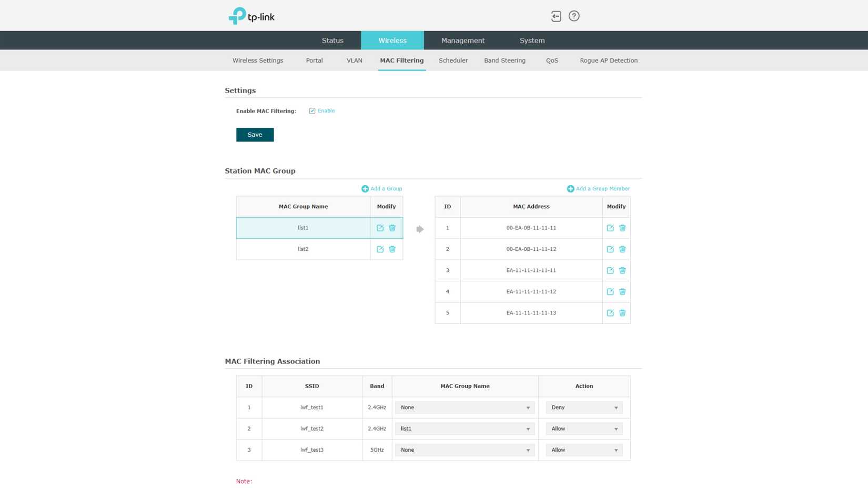Image resolution: width=868 pixels, height=488 pixels.
Task: Open the Portal settings link
Action: coord(314,60)
